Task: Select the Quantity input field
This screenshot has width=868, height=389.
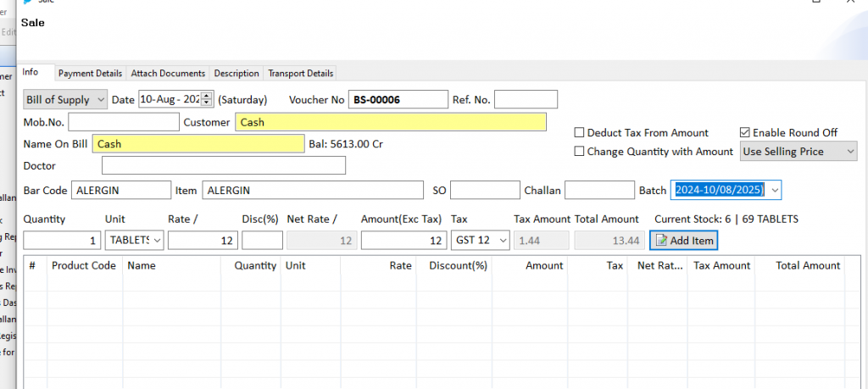Action: (x=62, y=240)
